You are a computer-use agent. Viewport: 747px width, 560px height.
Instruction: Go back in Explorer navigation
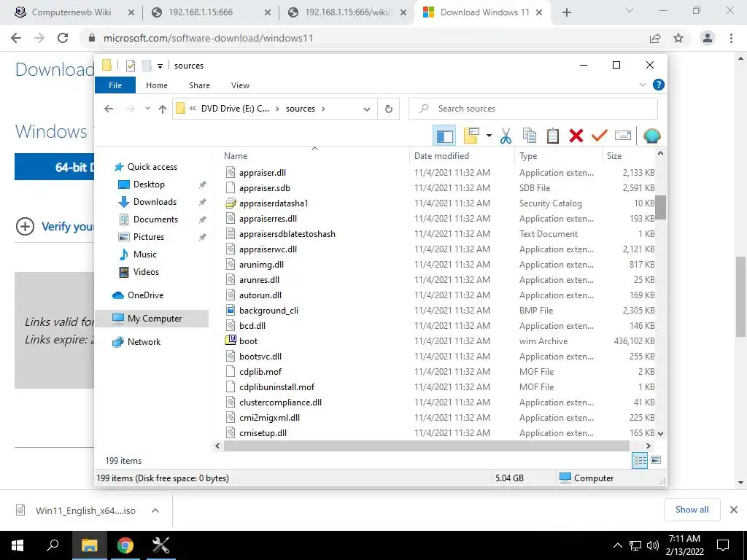click(x=109, y=109)
